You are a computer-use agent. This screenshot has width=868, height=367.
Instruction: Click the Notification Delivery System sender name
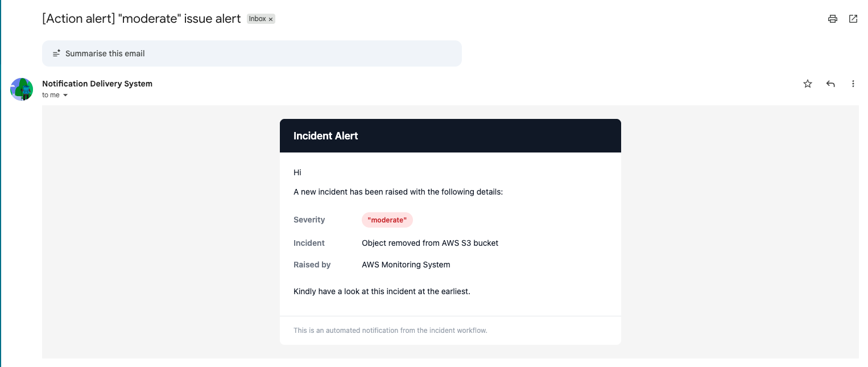97,84
